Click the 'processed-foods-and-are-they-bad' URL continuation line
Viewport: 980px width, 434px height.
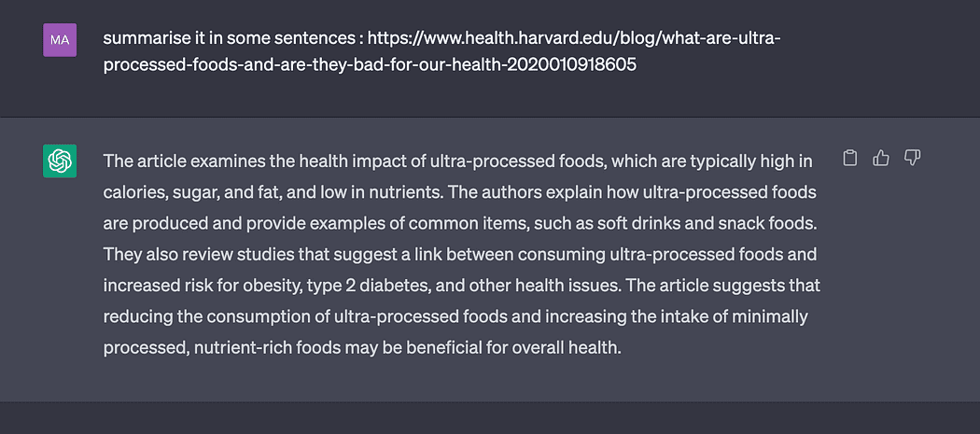pyautogui.click(x=370, y=64)
